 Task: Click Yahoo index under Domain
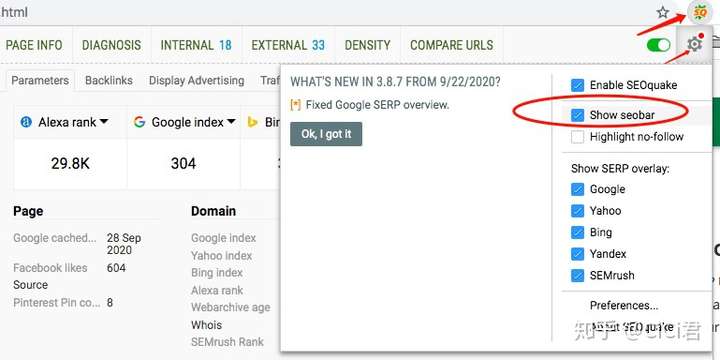tap(222, 256)
